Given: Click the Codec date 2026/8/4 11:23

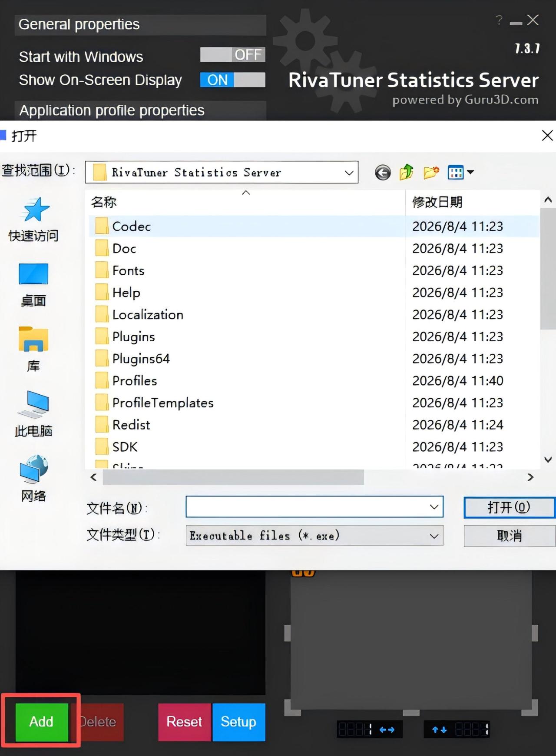Looking at the screenshot, I should coord(457,226).
